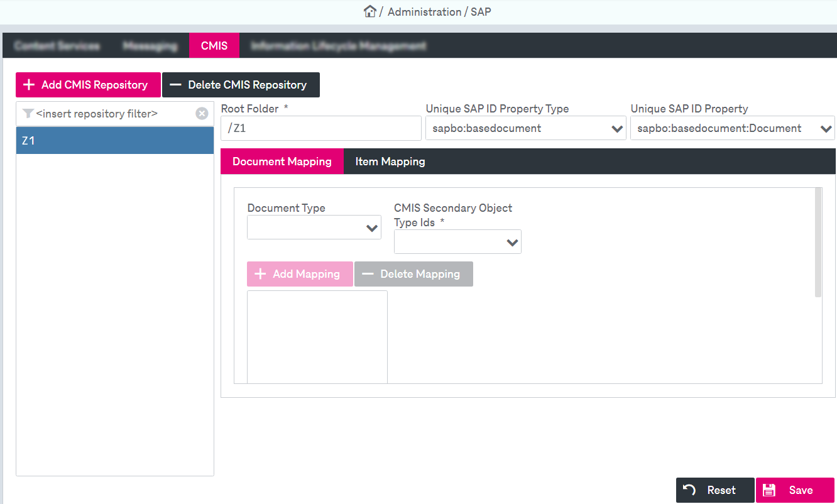The height and width of the screenshot is (504, 837).
Task: Click the undo arrow icon on Reset
Action: click(689, 490)
